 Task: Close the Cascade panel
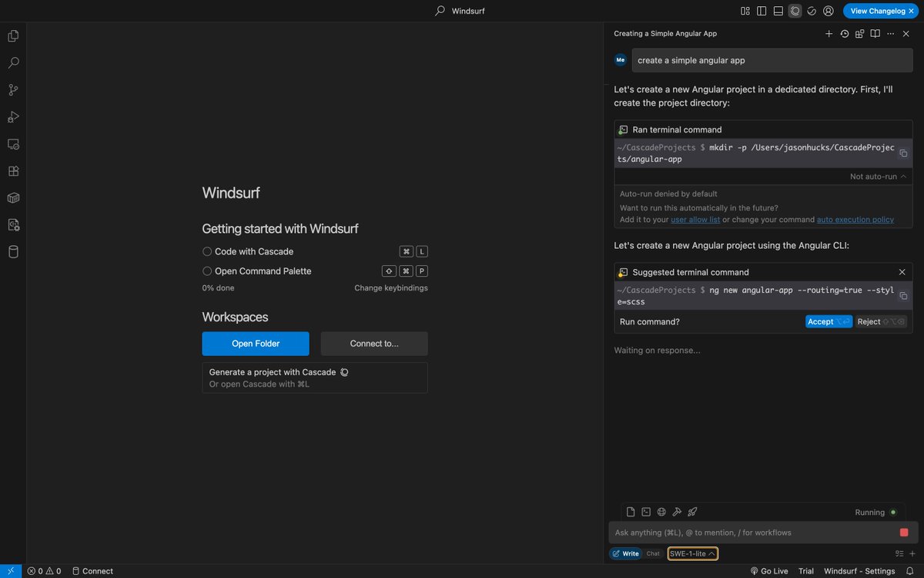click(906, 34)
